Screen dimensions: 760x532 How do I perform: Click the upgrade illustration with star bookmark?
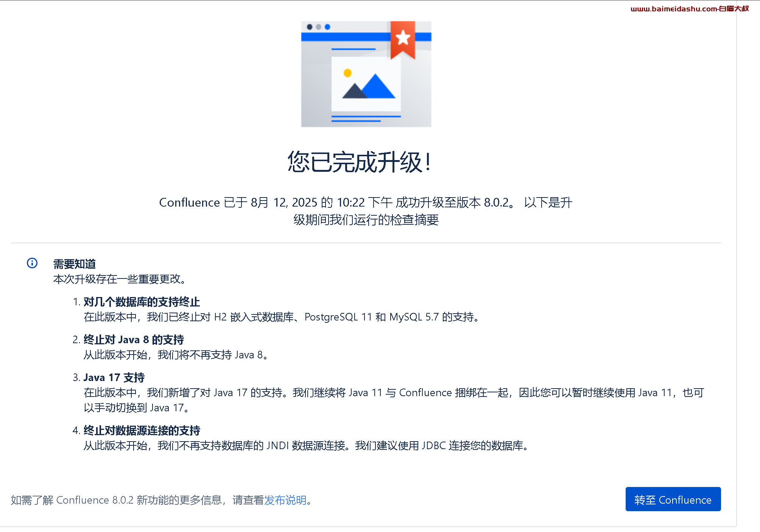pos(366,74)
